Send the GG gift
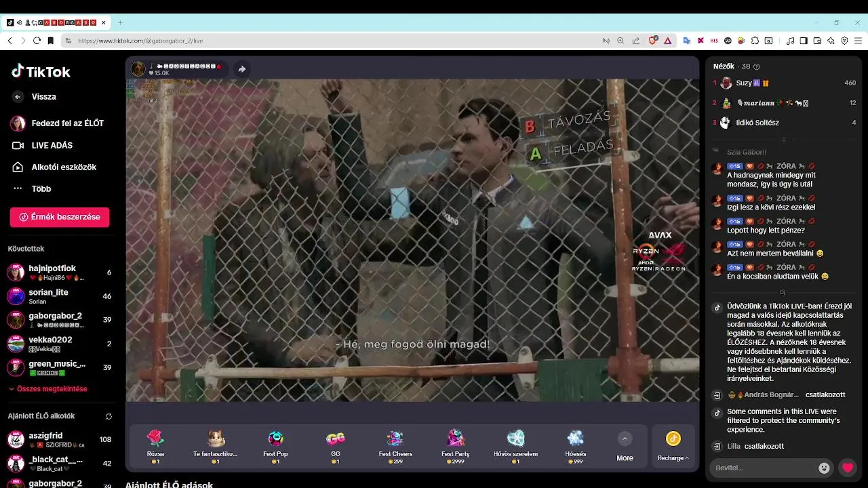 [x=336, y=445]
